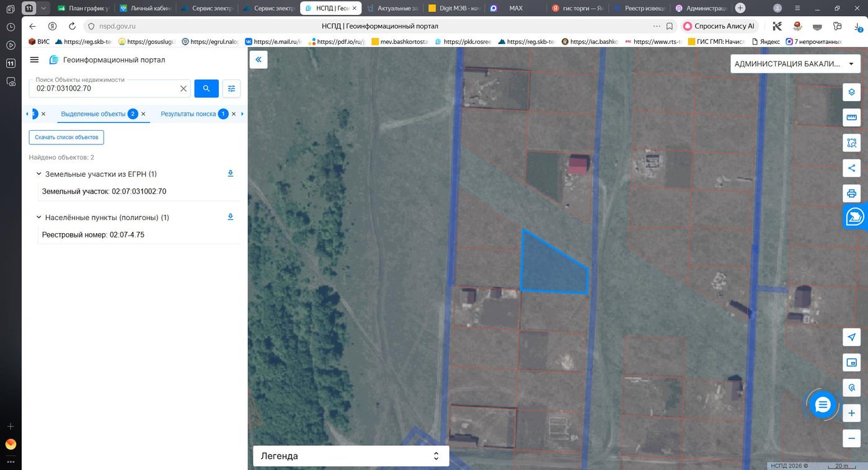Image resolution: width=868 pixels, height=470 pixels.
Task: Collapse the Населённые пункты (полигоны) group
Action: pyautogui.click(x=38, y=218)
